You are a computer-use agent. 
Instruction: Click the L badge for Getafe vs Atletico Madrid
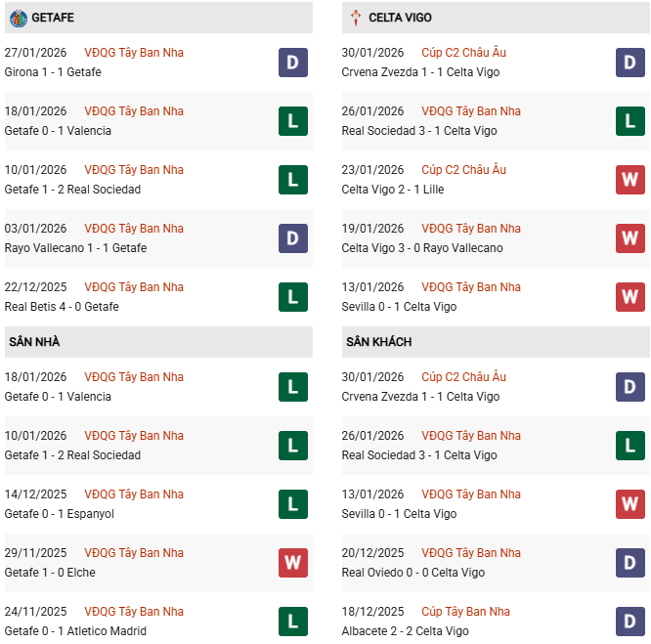tap(292, 622)
